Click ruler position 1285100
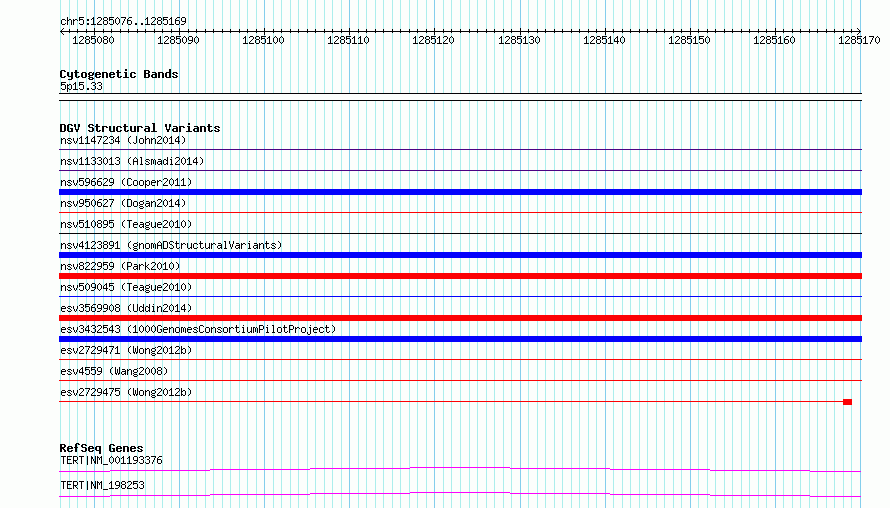This screenshot has height=508, width=890. click(263, 40)
